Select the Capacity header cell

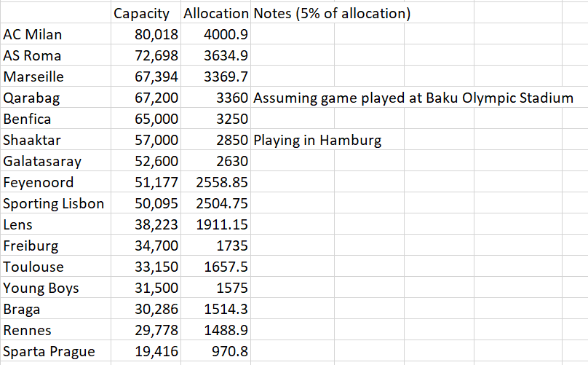(146, 13)
